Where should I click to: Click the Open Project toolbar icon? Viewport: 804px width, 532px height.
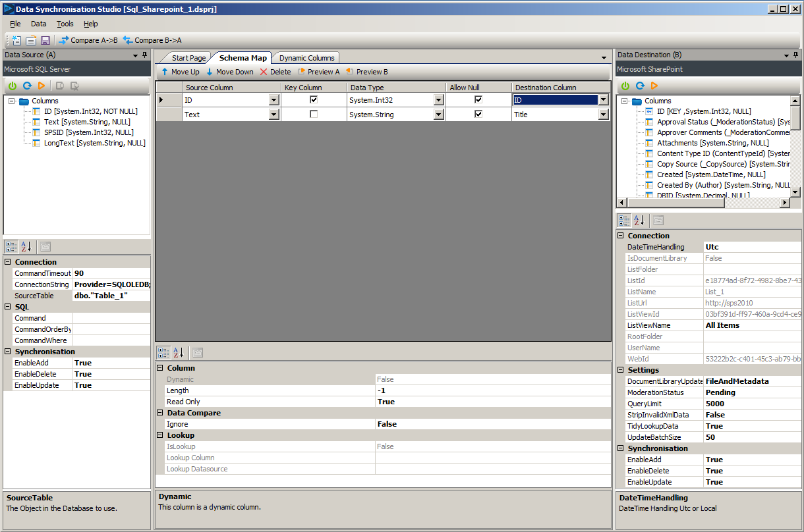coord(31,40)
